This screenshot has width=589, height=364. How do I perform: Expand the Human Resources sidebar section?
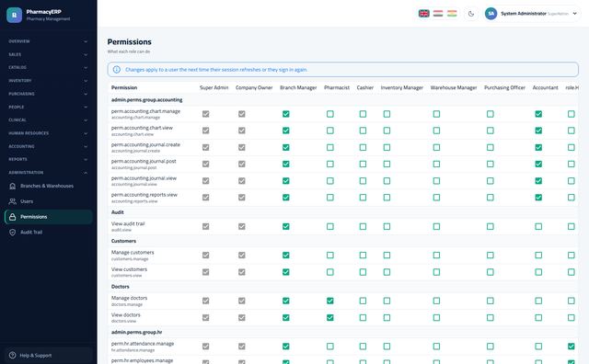point(49,133)
